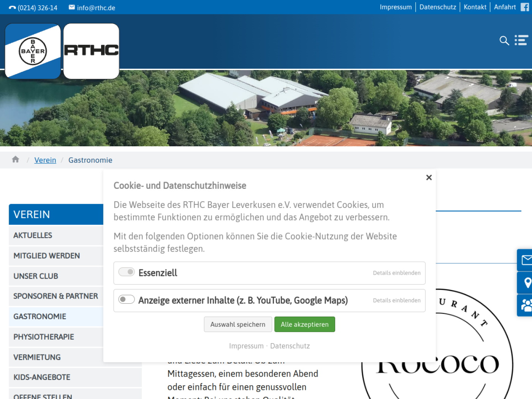Click the Gastronomie breadcrumb text

(90, 160)
